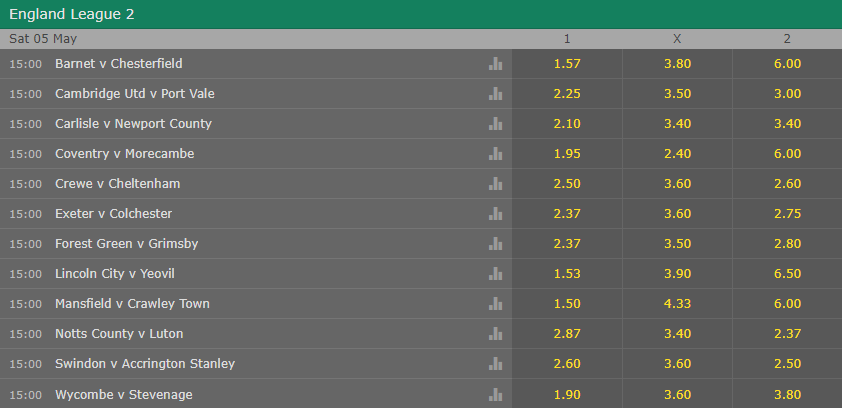Open the Exeter v Colchester match link
The width and height of the screenshot is (842, 408).
[113, 214]
